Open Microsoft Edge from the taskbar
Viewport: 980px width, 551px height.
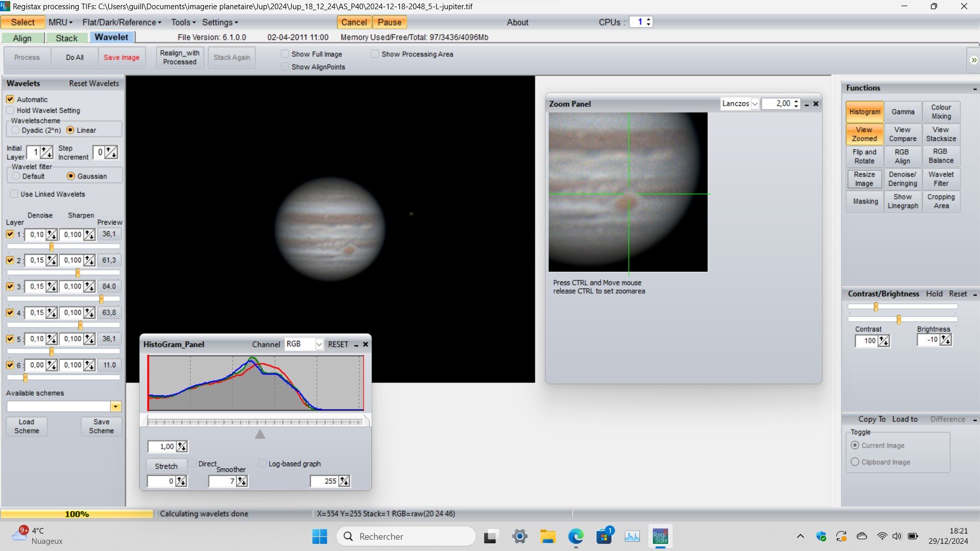pos(576,537)
